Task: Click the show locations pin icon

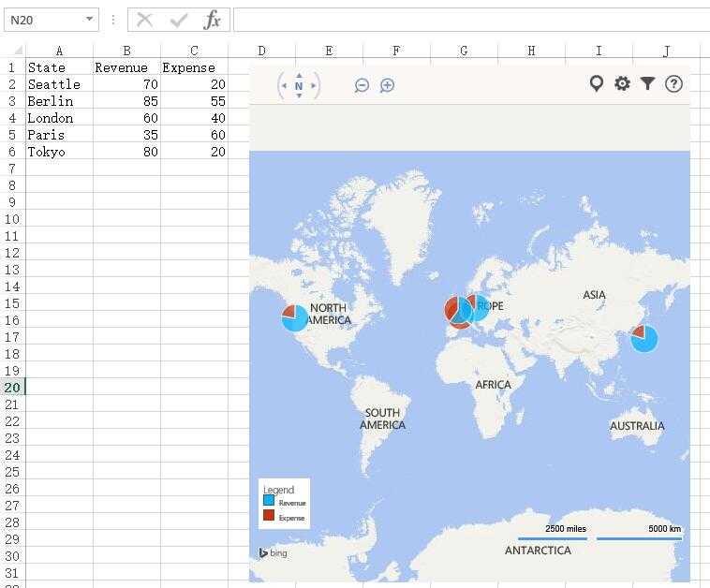Action: click(597, 83)
